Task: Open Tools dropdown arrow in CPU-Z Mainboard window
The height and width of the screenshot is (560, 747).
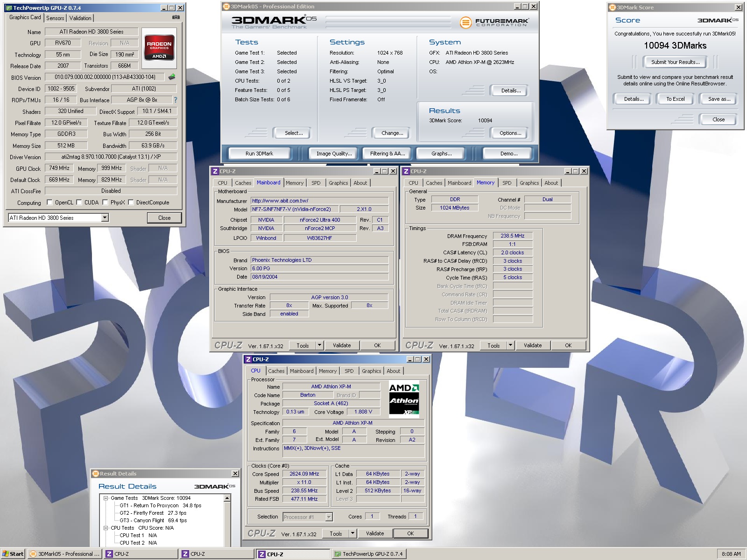Action: (x=320, y=345)
